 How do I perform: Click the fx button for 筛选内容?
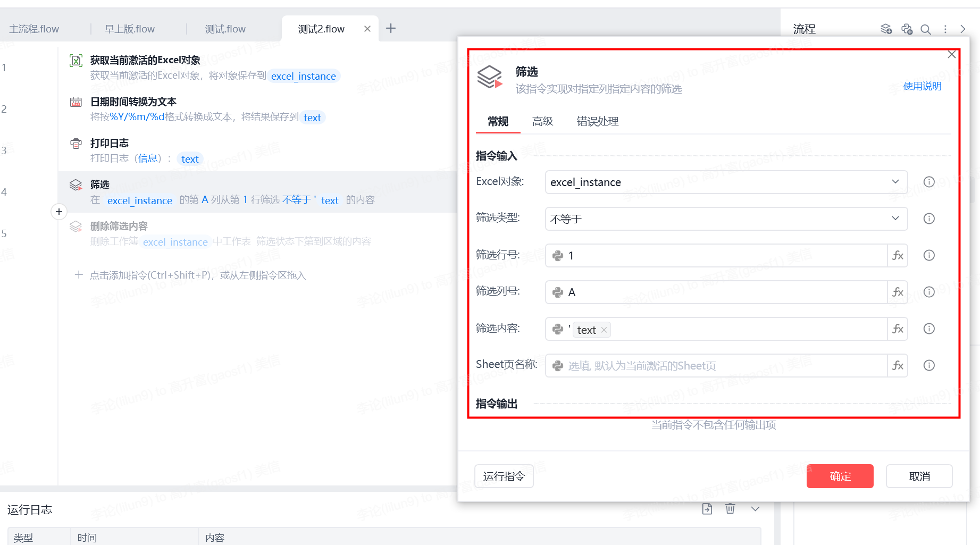click(x=898, y=329)
